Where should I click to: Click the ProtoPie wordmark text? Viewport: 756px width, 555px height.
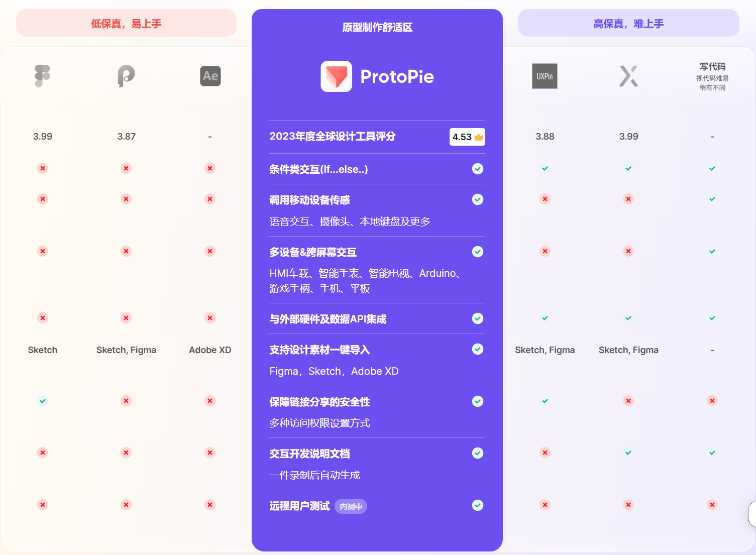[397, 76]
